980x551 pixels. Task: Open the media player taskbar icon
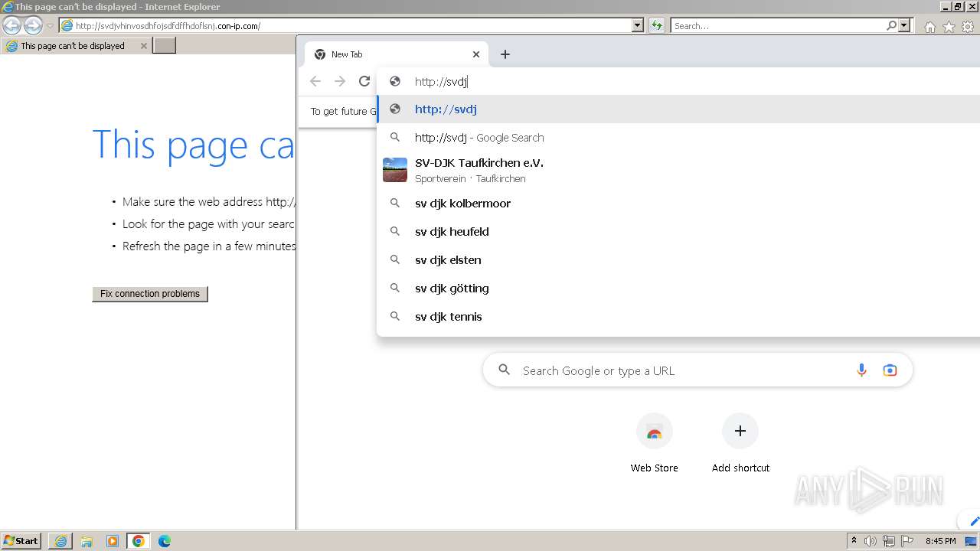coord(113,541)
